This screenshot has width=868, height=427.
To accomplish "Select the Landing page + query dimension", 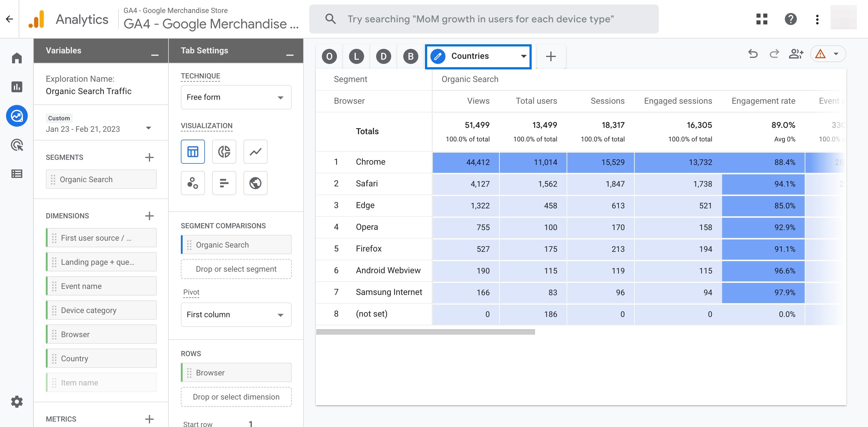I will 101,262.
